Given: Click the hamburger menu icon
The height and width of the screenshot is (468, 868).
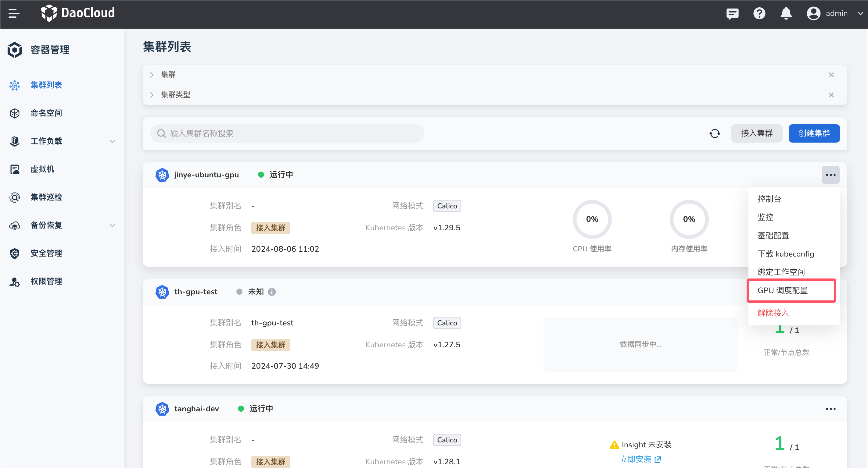Looking at the screenshot, I should (x=14, y=13).
